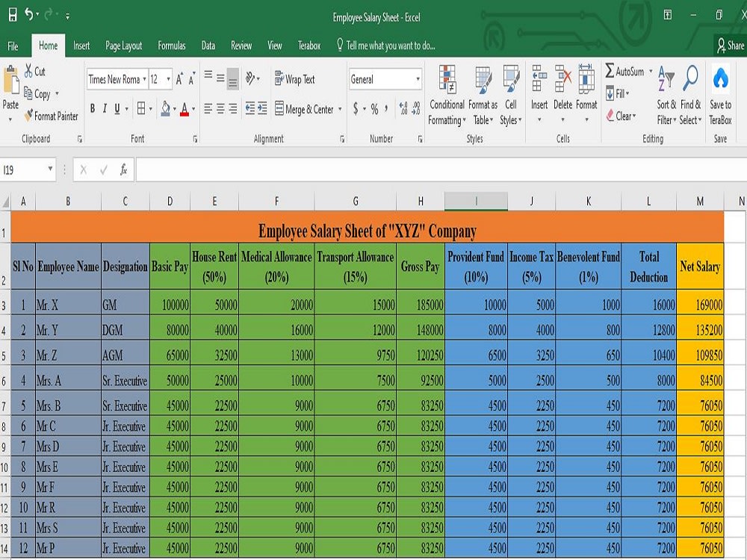Select the Format Painter brush
The height and width of the screenshot is (560, 747).
[28, 115]
